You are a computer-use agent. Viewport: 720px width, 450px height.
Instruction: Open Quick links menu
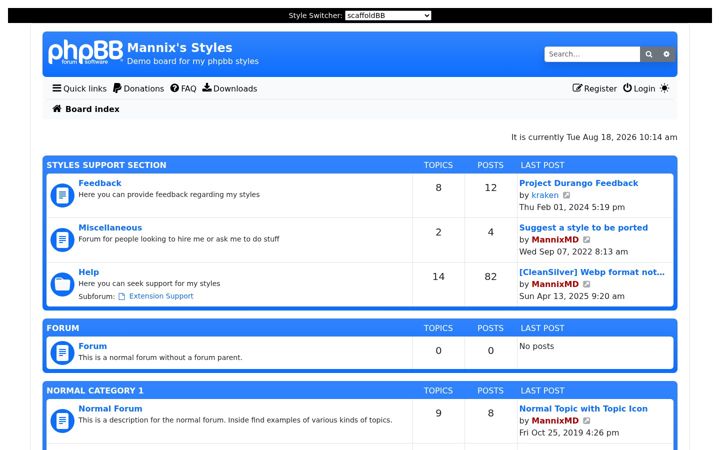[79, 89]
